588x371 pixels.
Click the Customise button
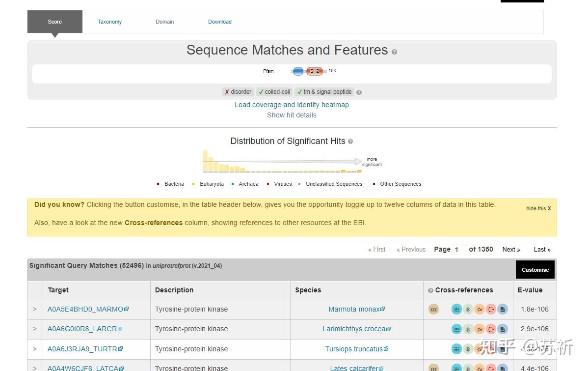(x=535, y=270)
